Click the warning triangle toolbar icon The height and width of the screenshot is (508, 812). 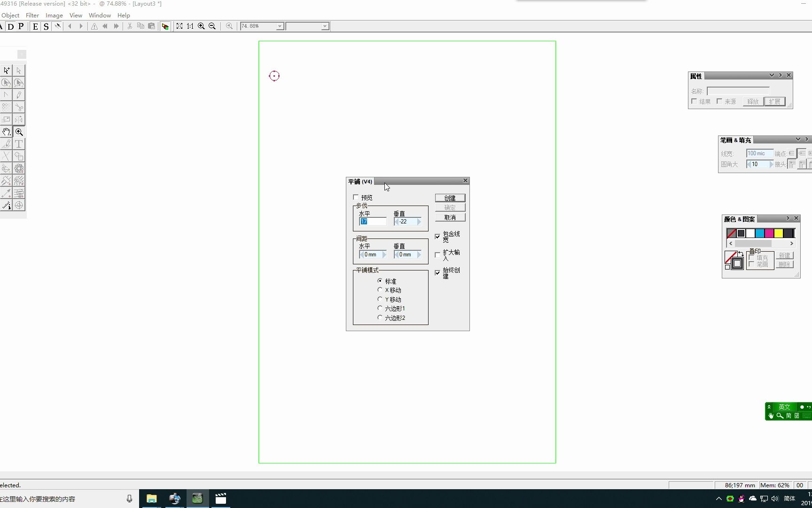point(94,26)
